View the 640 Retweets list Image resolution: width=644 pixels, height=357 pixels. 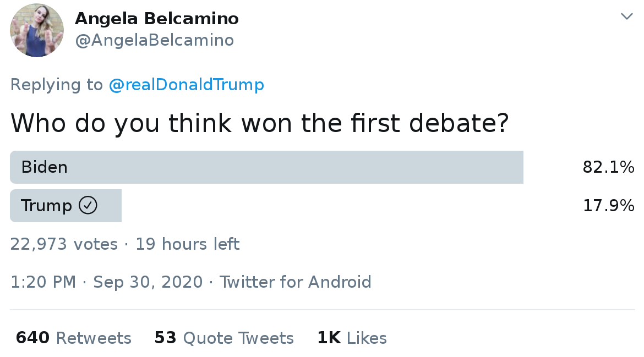coord(73,338)
